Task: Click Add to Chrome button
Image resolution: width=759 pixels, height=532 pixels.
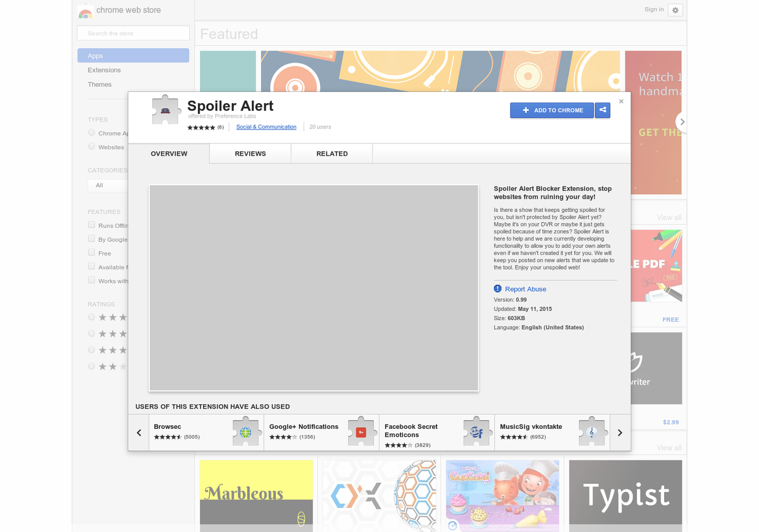Action: 552,110
